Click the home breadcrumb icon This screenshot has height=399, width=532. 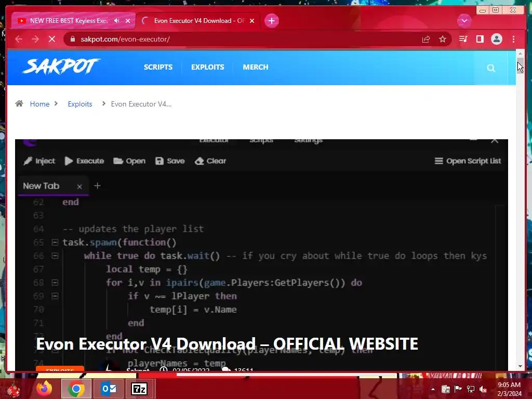point(19,103)
